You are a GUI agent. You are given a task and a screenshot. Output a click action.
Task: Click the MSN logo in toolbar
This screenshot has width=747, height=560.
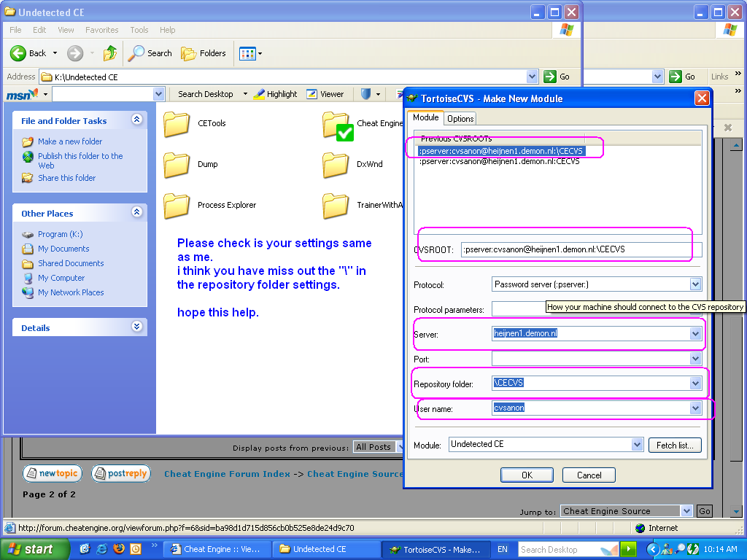click(22, 94)
